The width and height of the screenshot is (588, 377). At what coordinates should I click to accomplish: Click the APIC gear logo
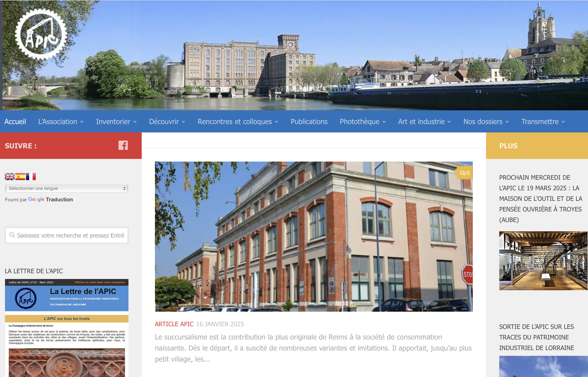[41, 34]
